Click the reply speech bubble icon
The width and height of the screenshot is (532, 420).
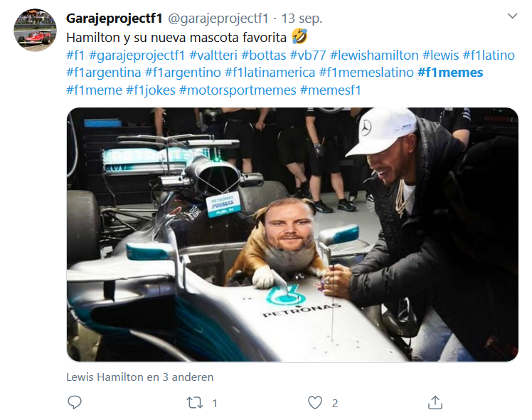coord(75,402)
